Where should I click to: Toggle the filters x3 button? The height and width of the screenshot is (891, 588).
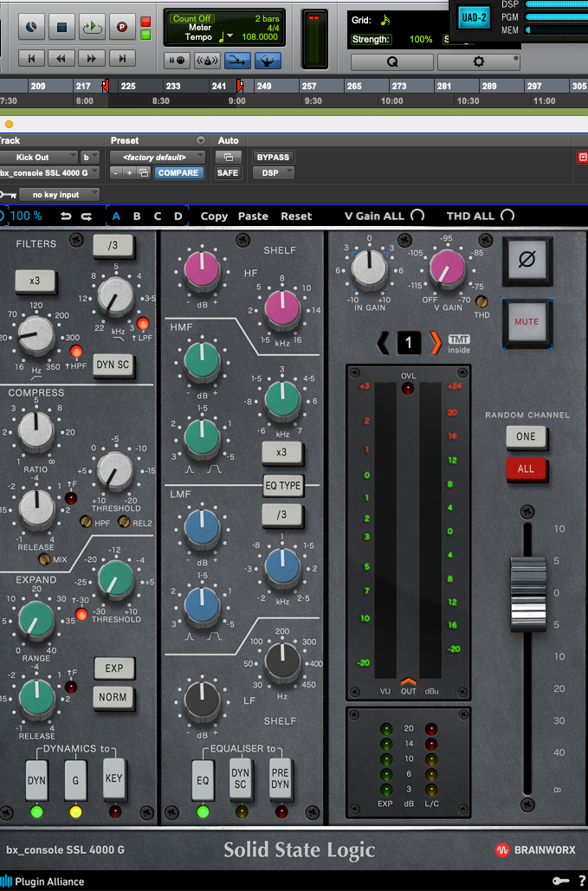[36, 281]
